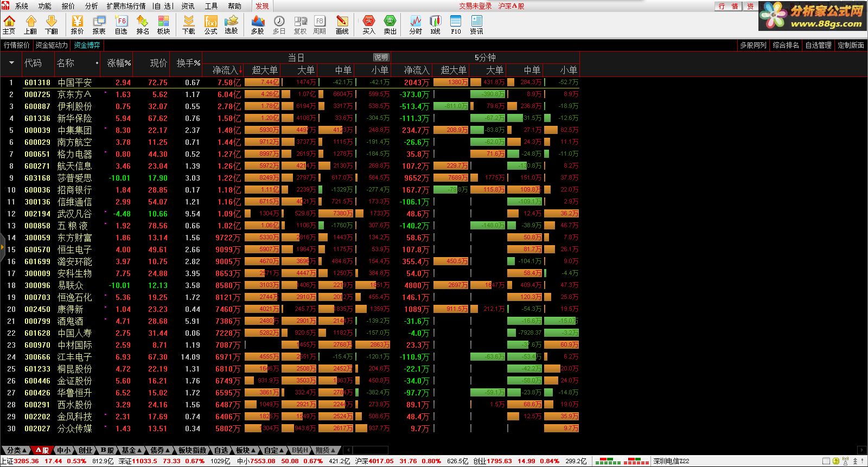Click the 深圳电信222 server status text
Image resolution: width=868 pixels, height=467 pixels.
point(671,461)
